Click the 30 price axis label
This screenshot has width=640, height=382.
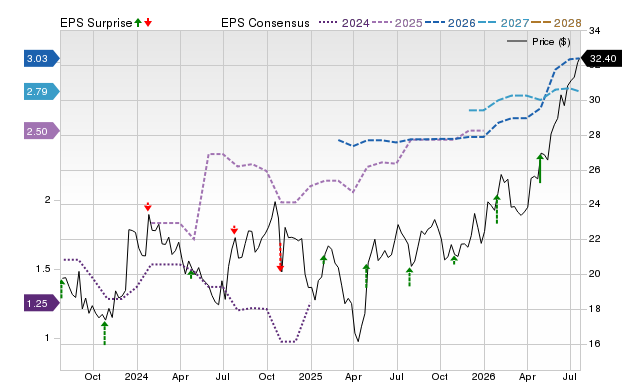[595, 100]
